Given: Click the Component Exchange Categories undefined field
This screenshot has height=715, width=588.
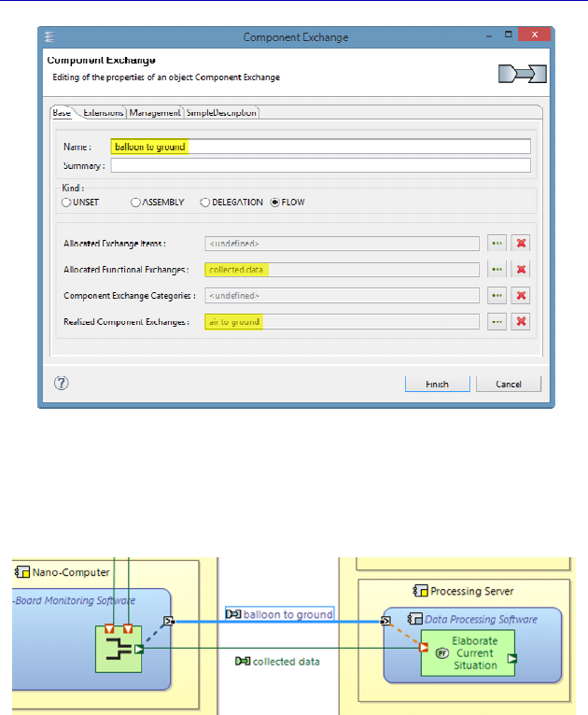Looking at the screenshot, I should click(342, 296).
